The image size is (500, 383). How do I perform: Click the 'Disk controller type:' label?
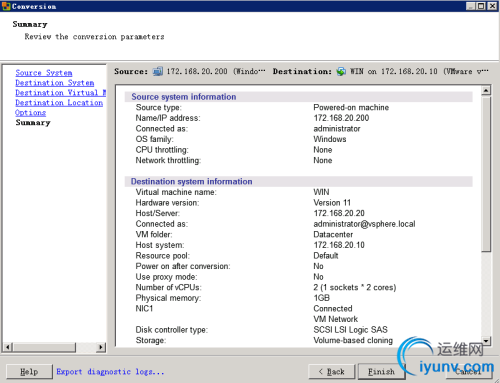coord(171,330)
